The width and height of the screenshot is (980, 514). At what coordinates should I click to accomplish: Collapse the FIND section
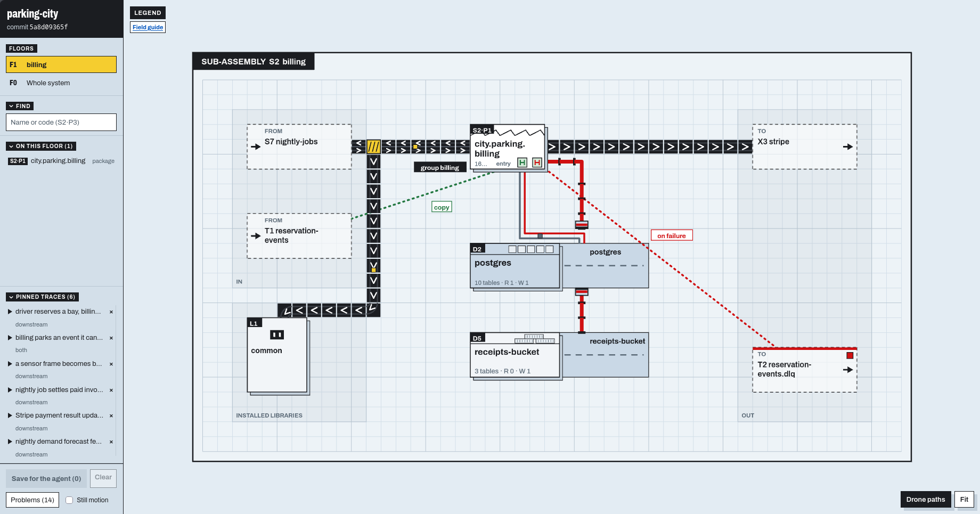tap(20, 106)
